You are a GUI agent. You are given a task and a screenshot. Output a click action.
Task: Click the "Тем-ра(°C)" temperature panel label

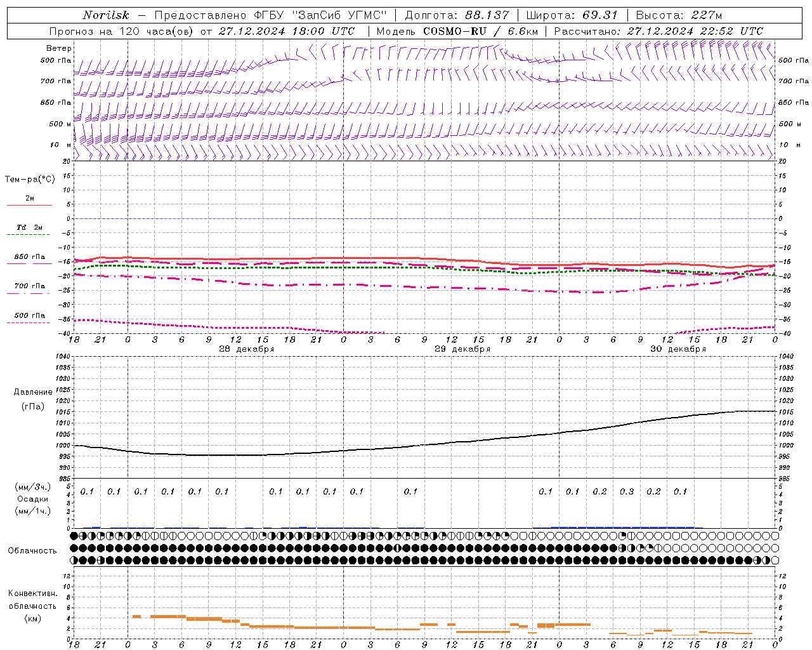click(x=30, y=180)
